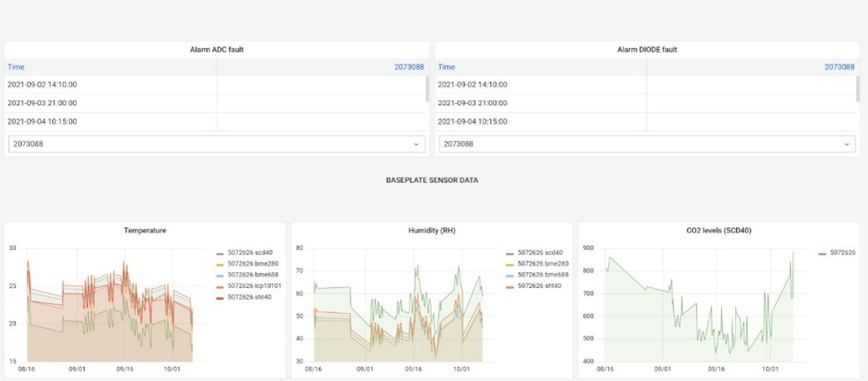Click the DIODE fault table scrollbar
The width and height of the screenshot is (868, 381).
click(858, 88)
